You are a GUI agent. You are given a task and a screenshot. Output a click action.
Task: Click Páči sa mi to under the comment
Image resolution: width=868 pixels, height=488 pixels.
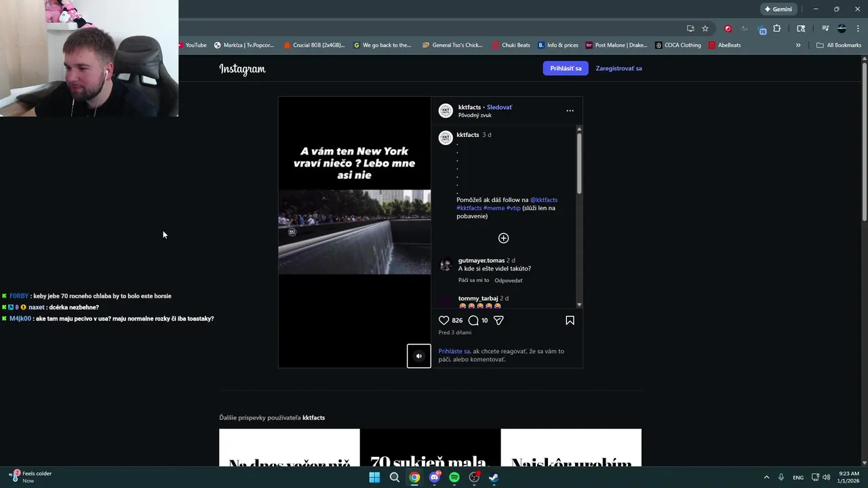pyautogui.click(x=473, y=281)
